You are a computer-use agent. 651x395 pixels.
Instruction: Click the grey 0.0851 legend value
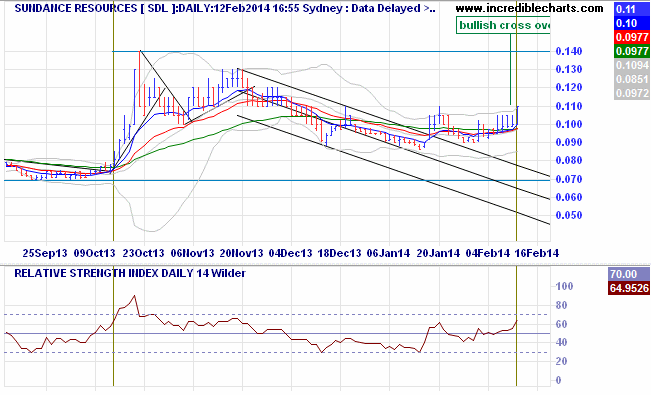(x=631, y=79)
